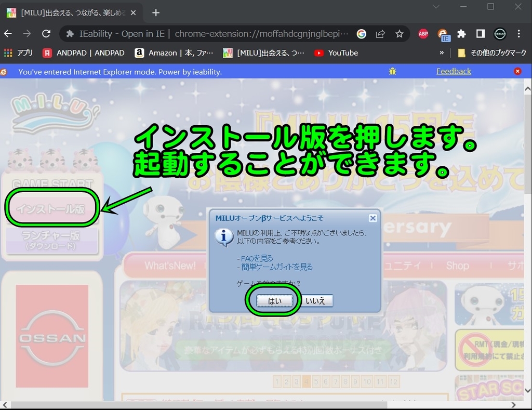Click the forward navigation arrow

click(27, 34)
